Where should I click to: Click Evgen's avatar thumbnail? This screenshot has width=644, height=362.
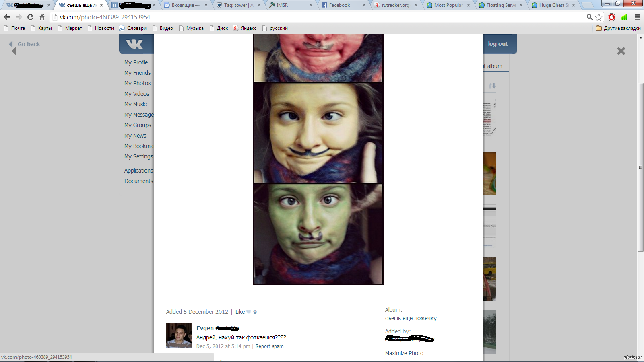tap(179, 336)
